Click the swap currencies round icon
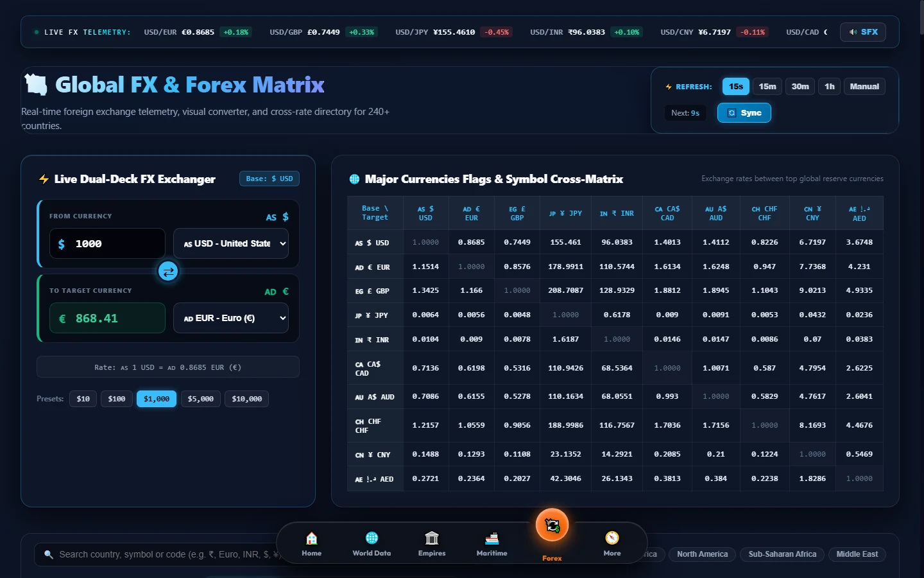 click(x=168, y=272)
